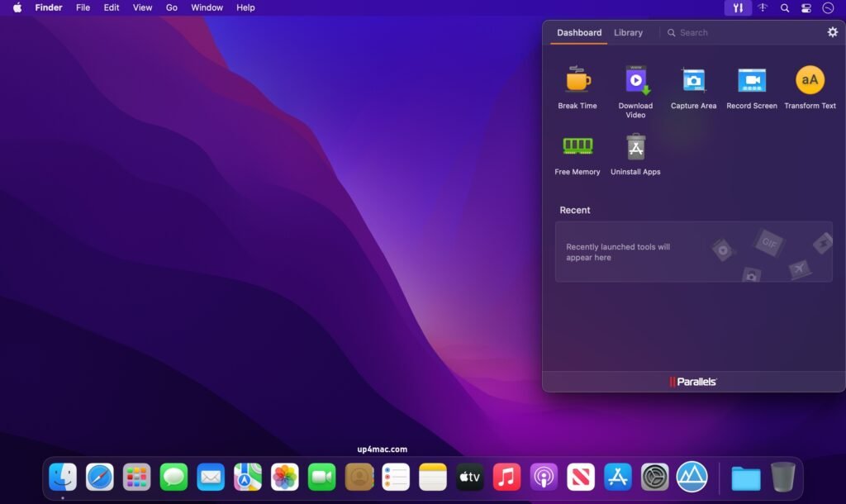The width and height of the screenshot is (846, 504).
Task: Open the Go menu in the menu bar
Action: [171, 7]
